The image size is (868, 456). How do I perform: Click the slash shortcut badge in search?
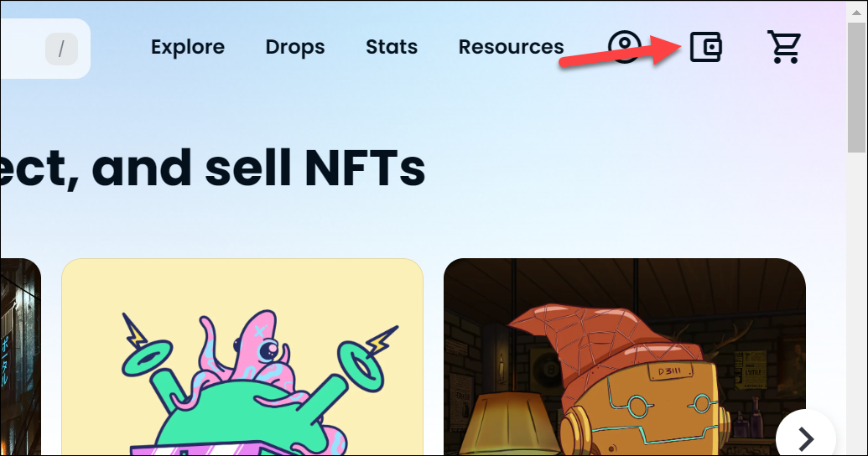click(61, 49)
